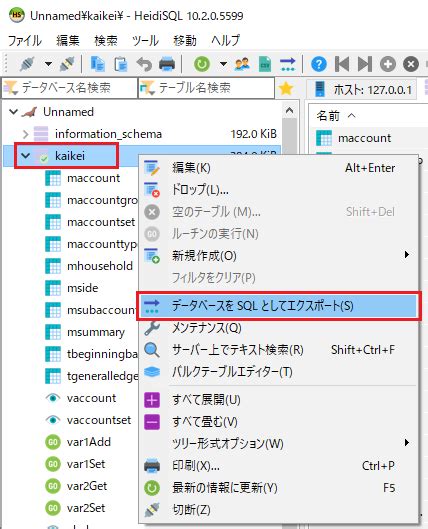The height and width of the screenshot is (529, 428).
Task: Choose バルクテーブルエディター(T)
Action: 279,371
